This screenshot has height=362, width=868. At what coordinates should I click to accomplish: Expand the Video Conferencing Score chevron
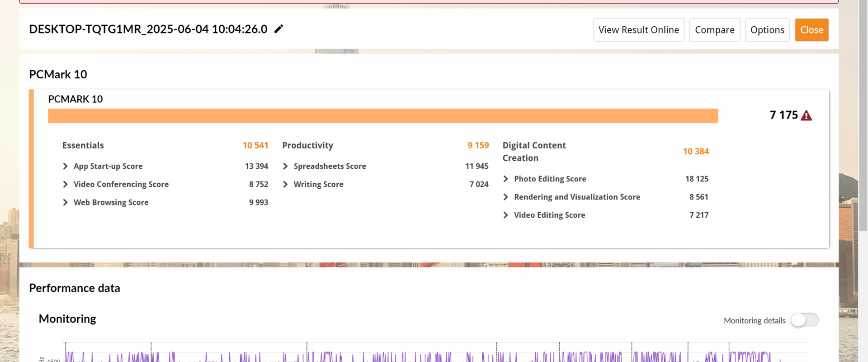pos(65,184)
